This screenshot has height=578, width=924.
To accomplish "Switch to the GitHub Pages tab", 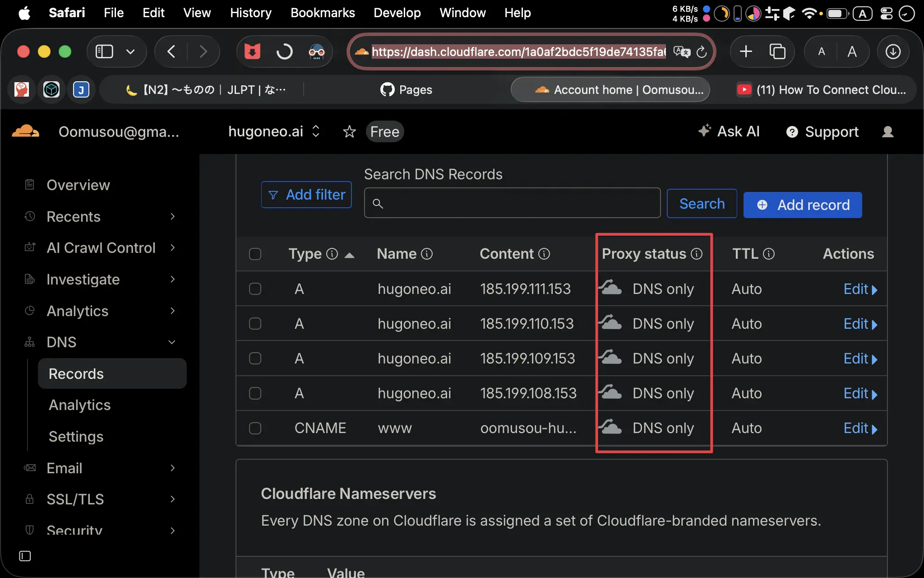I will point(406,90).
